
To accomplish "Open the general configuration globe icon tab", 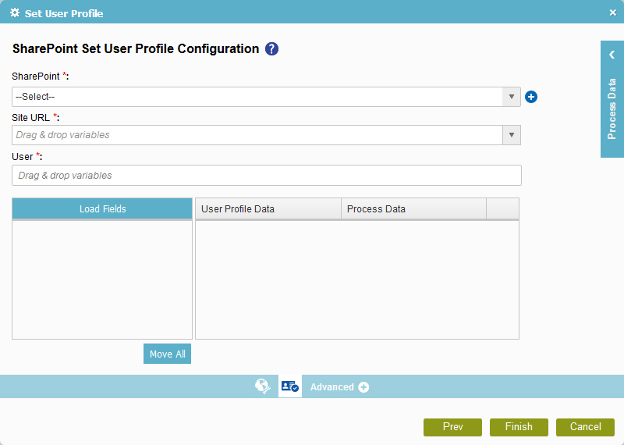I will click(x=263, y=386).
